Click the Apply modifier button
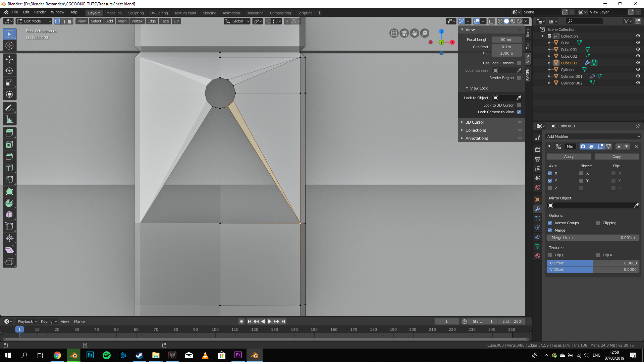Screen dimensions: 644x362 click(x=569, y=157)
